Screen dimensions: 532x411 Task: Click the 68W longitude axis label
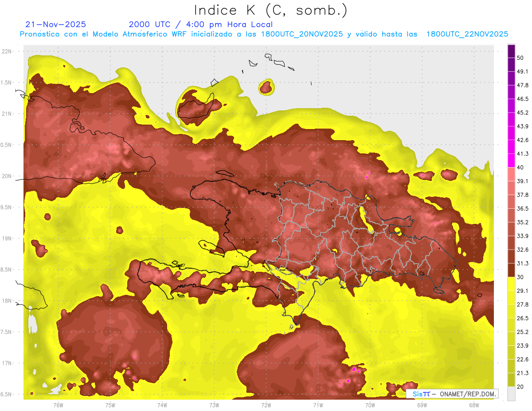coord(473,405)
